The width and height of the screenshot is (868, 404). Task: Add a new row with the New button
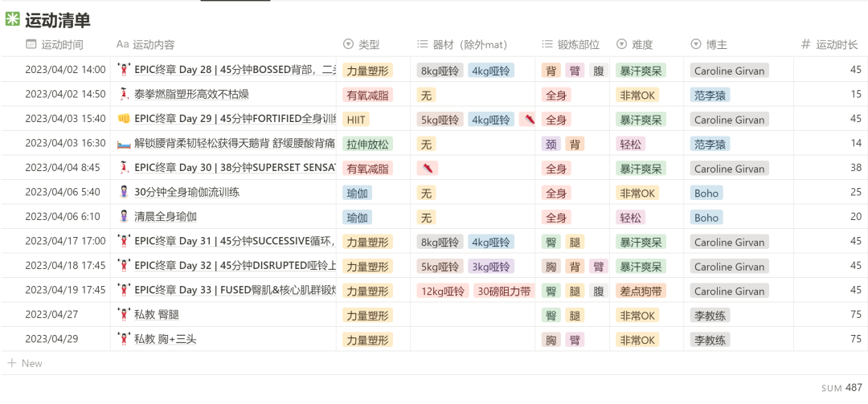25,363
